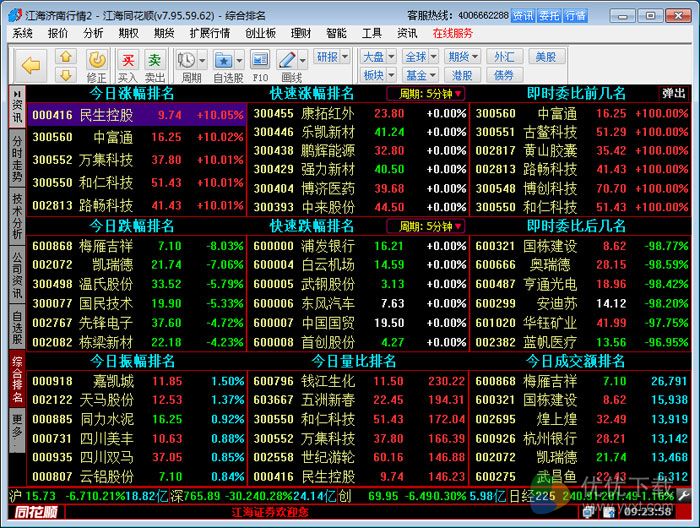Open the F10 company info icon
700x528 pixels.
pos(260,60)
